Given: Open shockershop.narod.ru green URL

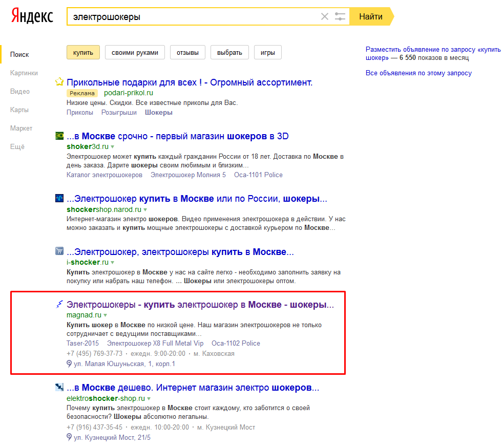Looking at the screenshot, I should coord(104,209).
